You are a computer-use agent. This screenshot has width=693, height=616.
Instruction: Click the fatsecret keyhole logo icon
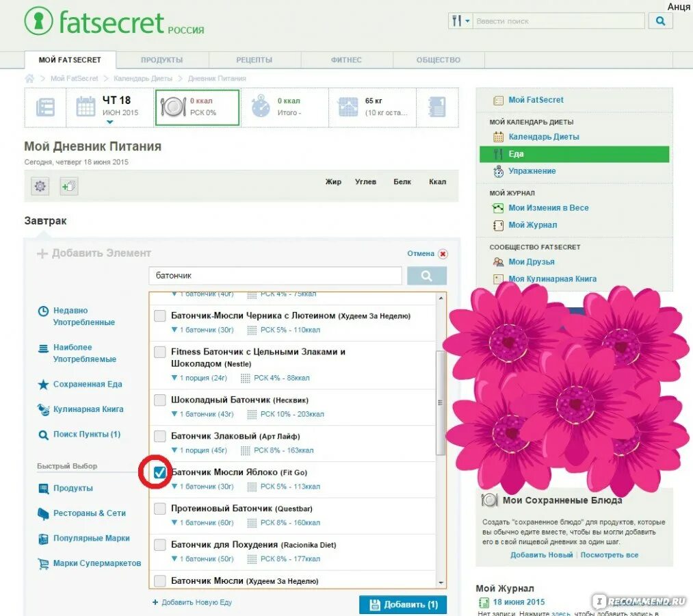pos(38,21)
